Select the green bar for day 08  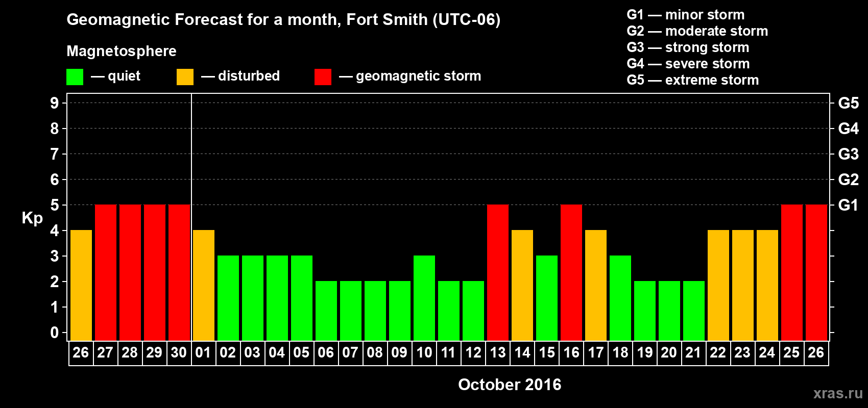(375, 311)
